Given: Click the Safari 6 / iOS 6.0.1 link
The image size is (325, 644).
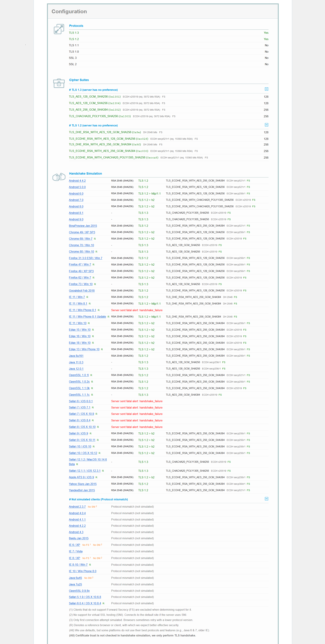Looking at the screenshot, I should [81, 401].
